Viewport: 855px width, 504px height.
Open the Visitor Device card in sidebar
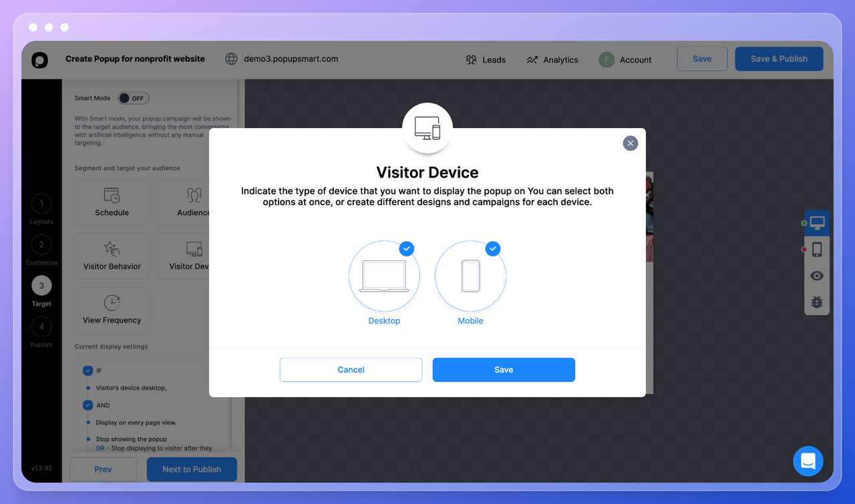click(184, 256)
